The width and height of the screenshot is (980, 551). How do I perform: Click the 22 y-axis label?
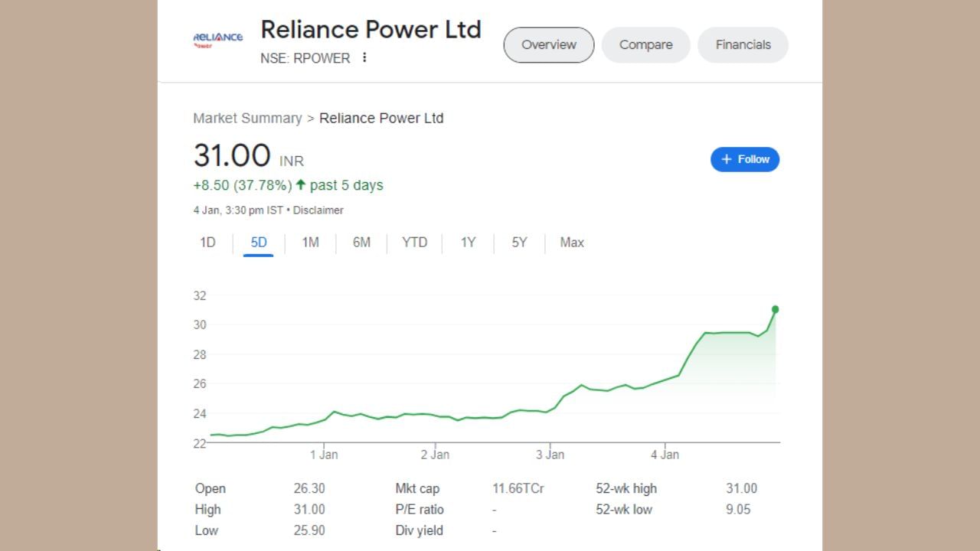click(x=200, y=443)
